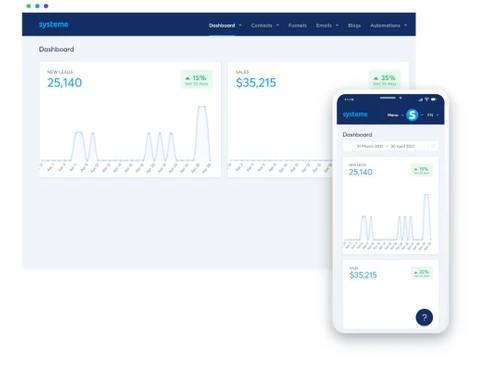Expand the Contacts dropdown arrow
Viewport: 500px width, 375px height.
point(278,25)
